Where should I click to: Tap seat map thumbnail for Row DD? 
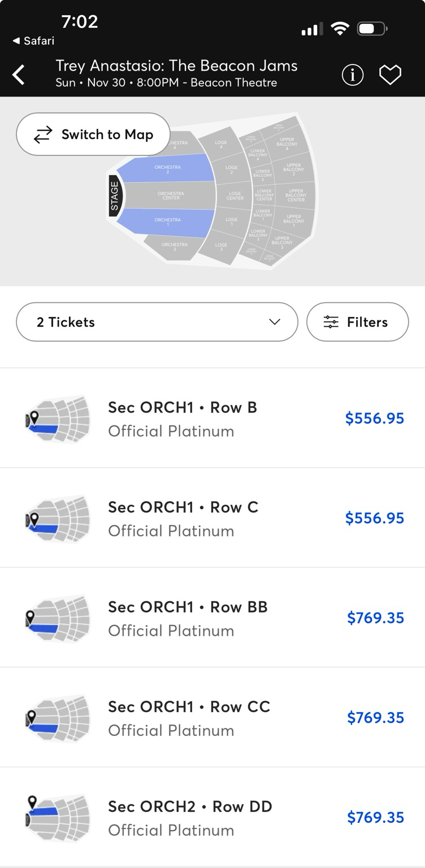[x=58, y=818]
